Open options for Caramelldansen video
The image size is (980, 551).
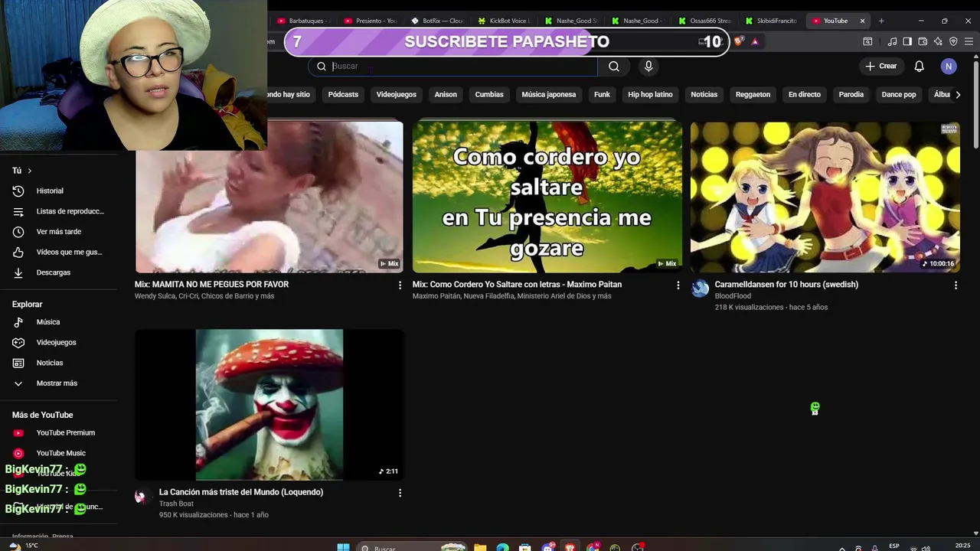[955, 285]
